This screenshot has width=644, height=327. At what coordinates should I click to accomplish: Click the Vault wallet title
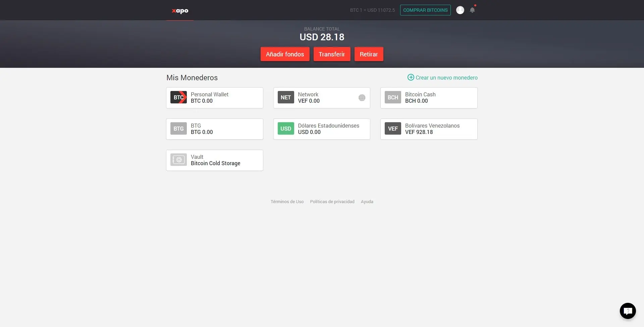[x=197, y=157]
